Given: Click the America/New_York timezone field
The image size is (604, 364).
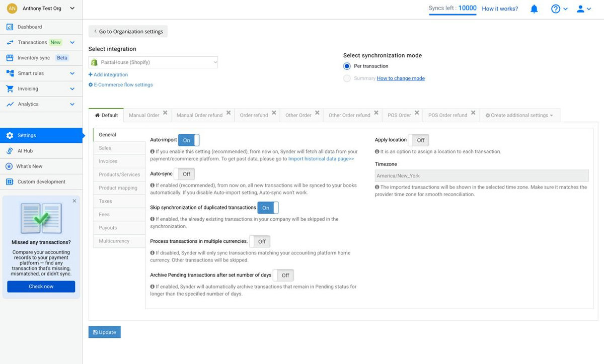Looking at the screenshot, I should (482, 176).
